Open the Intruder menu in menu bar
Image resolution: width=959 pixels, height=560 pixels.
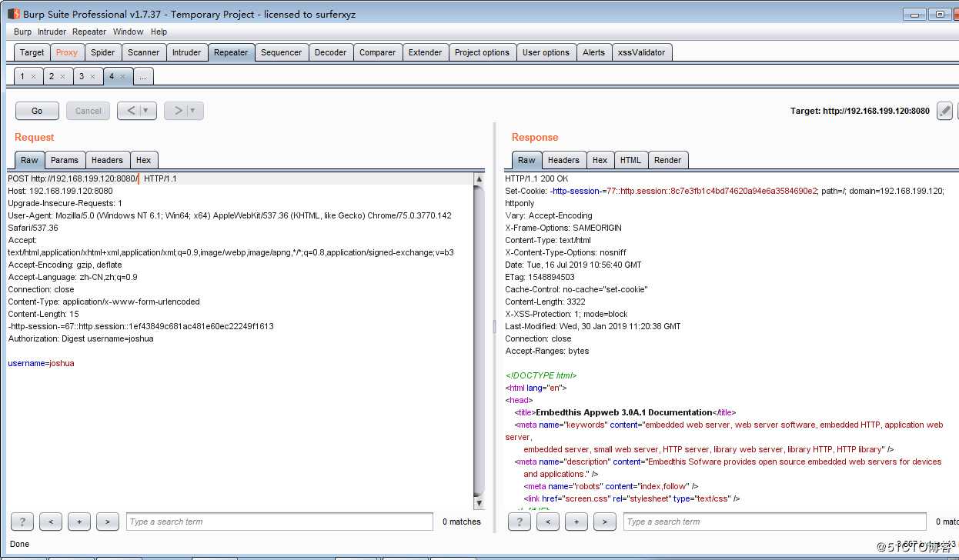point(52,32)
